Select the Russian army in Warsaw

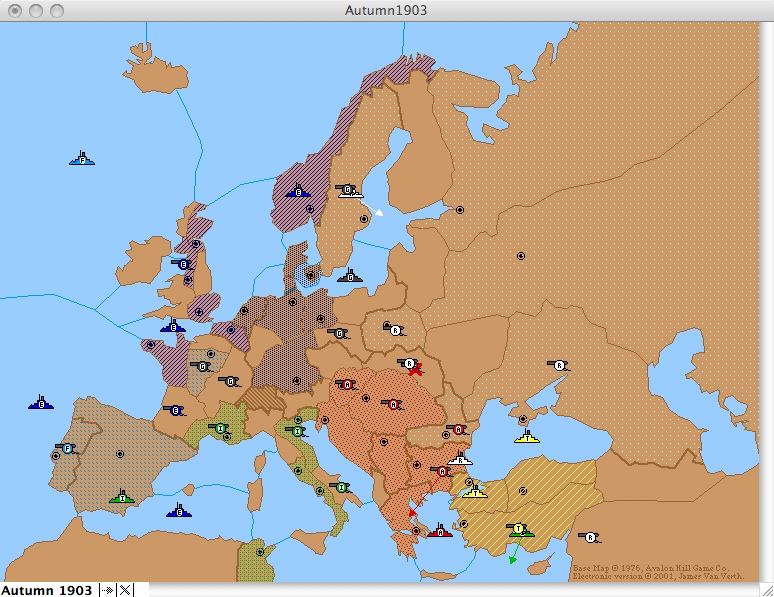394,329
